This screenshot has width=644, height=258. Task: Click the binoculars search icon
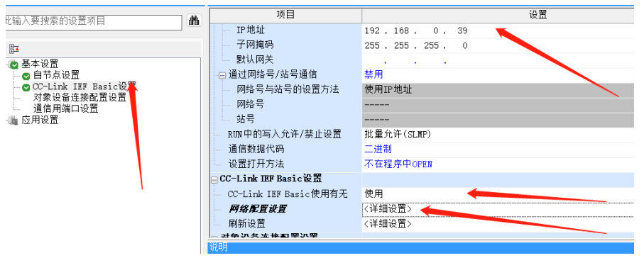pos(195,21)
